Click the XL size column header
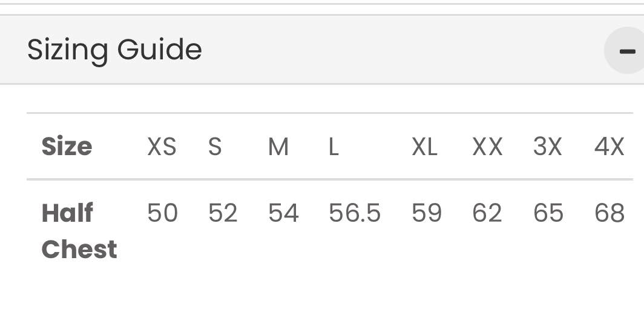 424,147
